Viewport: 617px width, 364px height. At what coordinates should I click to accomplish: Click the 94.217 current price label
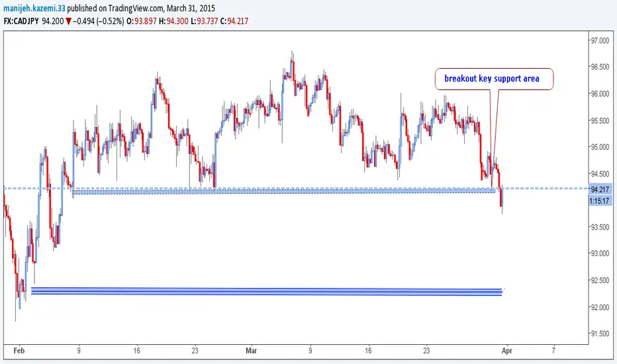(600, 189)
